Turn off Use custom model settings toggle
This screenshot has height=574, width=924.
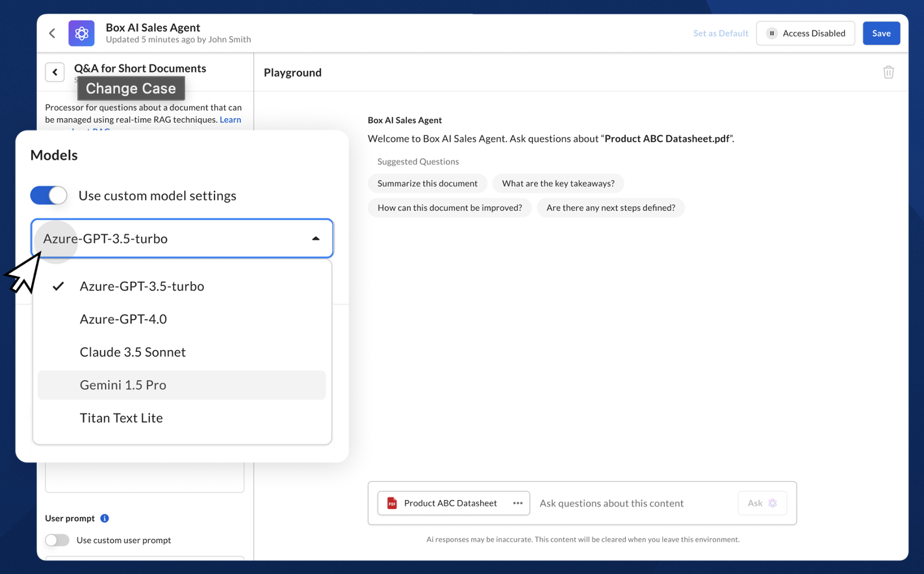point(49,195)
